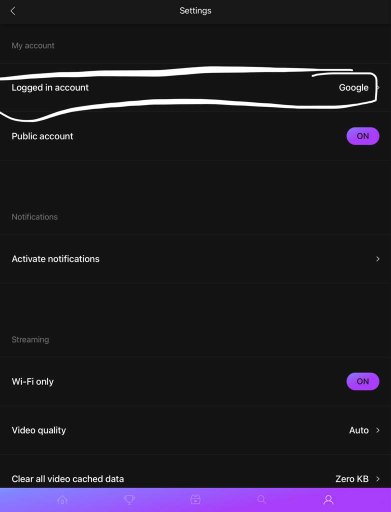The image size is (391, 512).
Task: Select Clear all video cached data text
Action: (x=68, y=479)
